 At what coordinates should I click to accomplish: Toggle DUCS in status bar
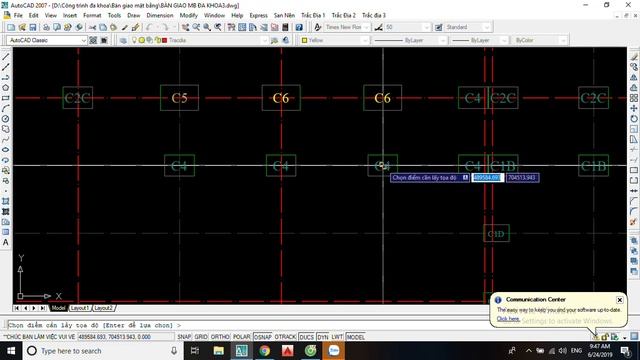pyautogui.click(x=307, y=337)
